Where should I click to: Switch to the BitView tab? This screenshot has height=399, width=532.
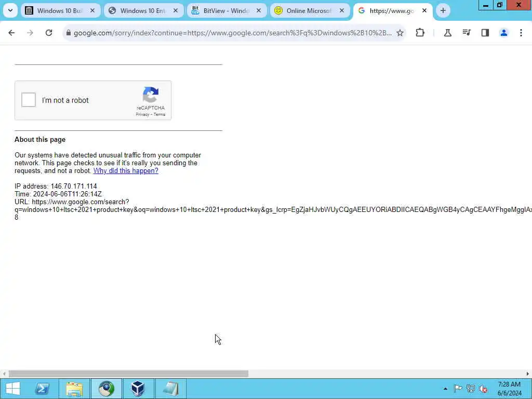(x=226, y=10)
